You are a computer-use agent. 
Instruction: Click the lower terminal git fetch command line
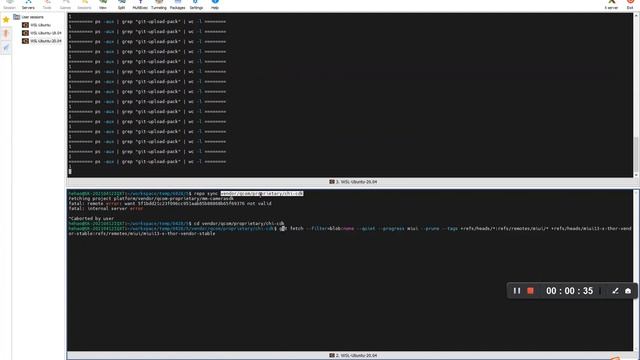pyautogui.click(x=350, y=231)
